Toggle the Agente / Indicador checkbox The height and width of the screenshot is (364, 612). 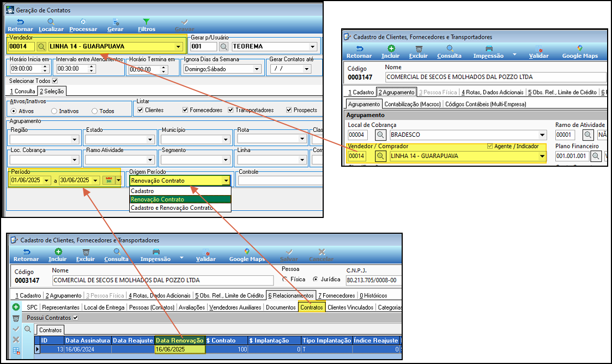[490, 146]
